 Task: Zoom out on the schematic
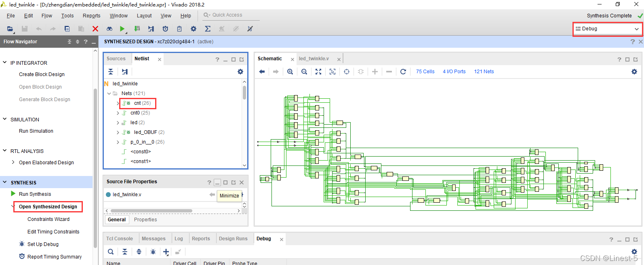coord(304,72)
